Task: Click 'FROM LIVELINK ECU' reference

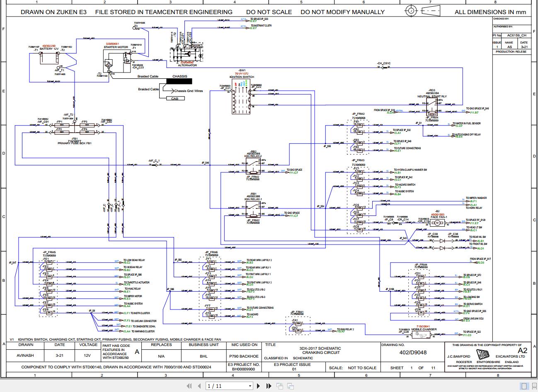Action: (474, 318)
